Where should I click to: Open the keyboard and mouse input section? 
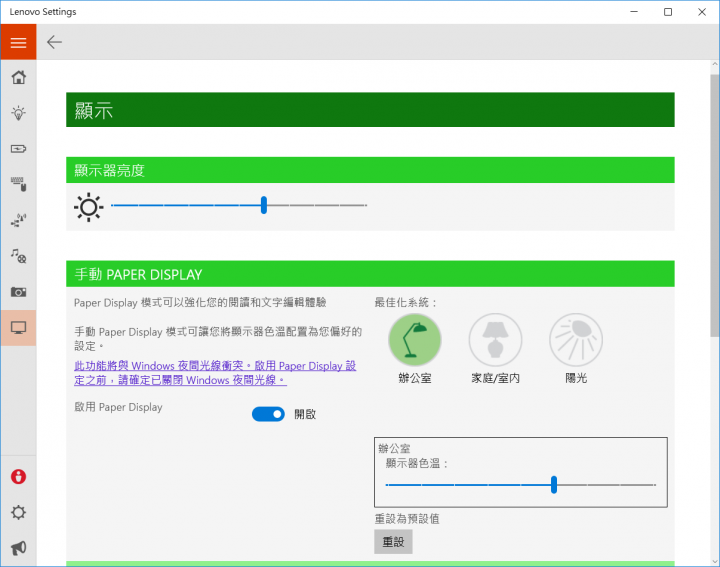[x=18, y=184]
